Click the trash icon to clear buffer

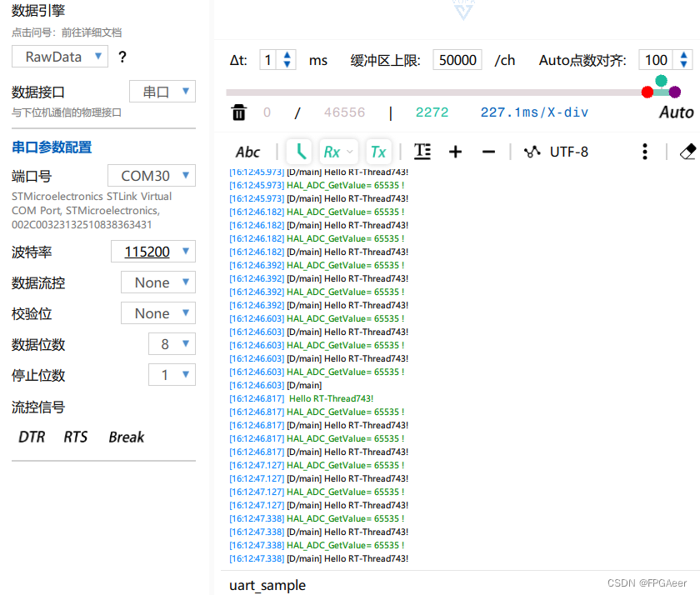click(239, 112)
